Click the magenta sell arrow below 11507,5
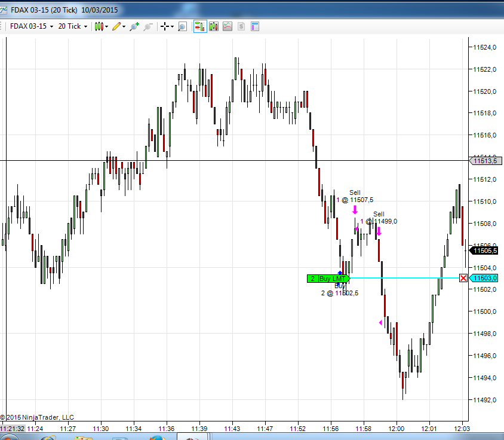The width and height of the screenshot is (504, 440). [x=355, y=210]
